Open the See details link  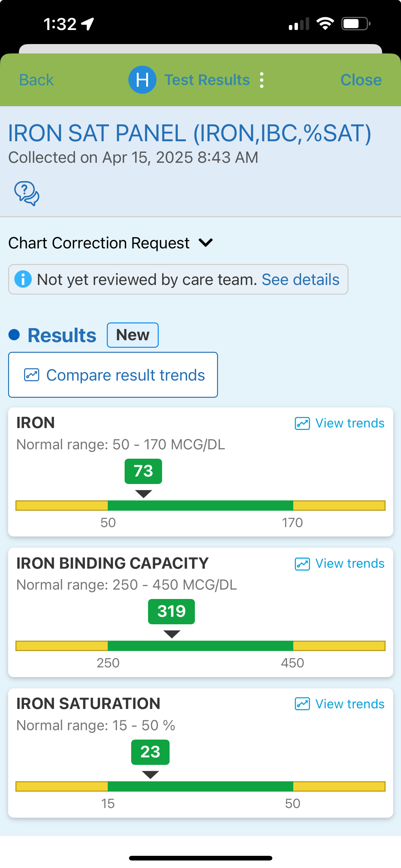300,279
